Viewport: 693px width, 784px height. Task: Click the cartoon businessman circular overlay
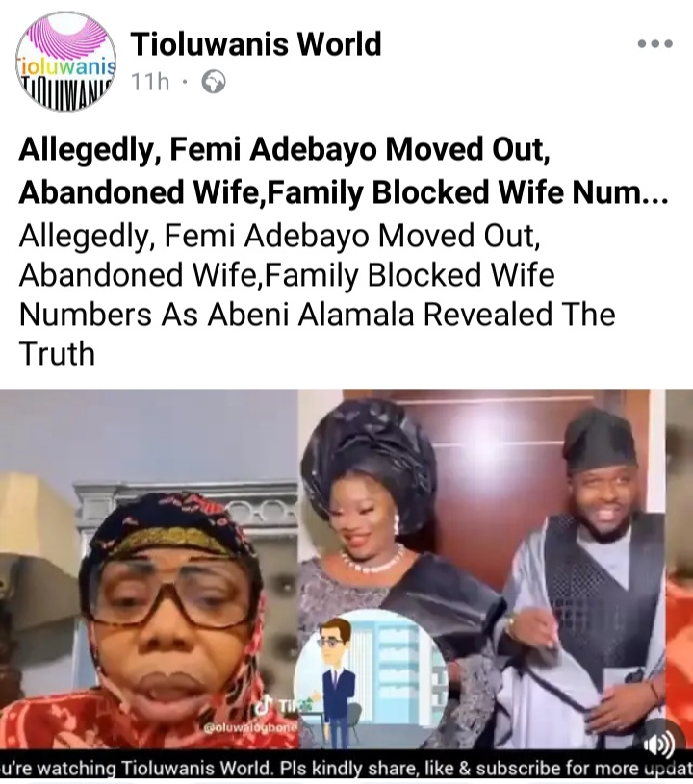tap(370, 681)
